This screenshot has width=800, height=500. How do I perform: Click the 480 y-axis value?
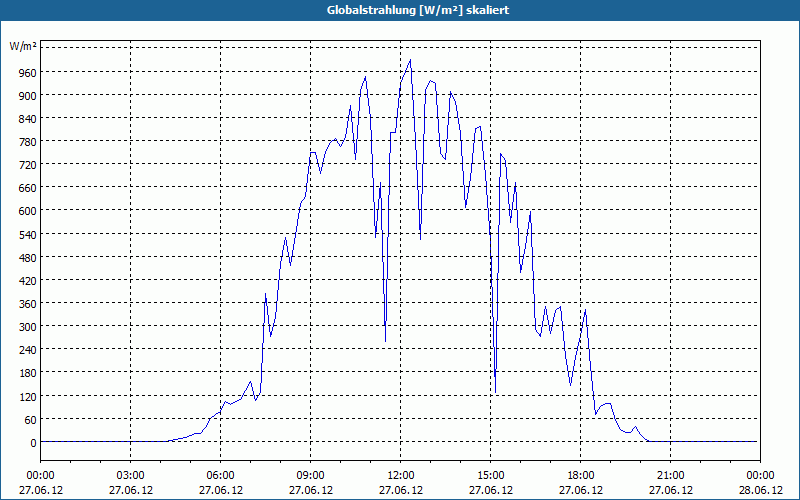(28, 257)
